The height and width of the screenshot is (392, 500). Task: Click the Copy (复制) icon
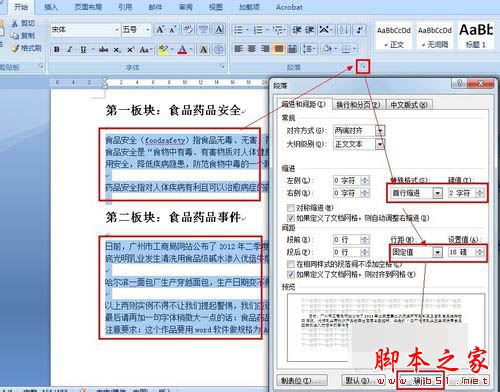pos(16,35)
